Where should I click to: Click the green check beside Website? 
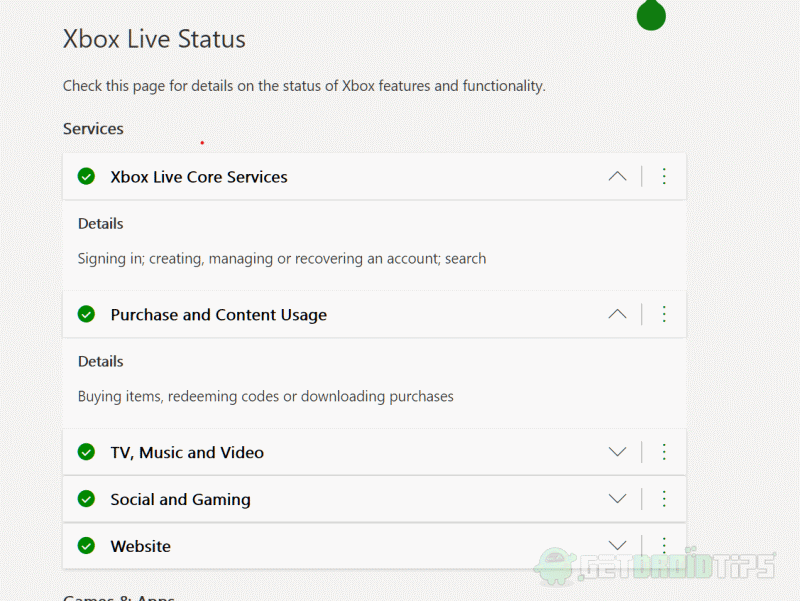86,546
